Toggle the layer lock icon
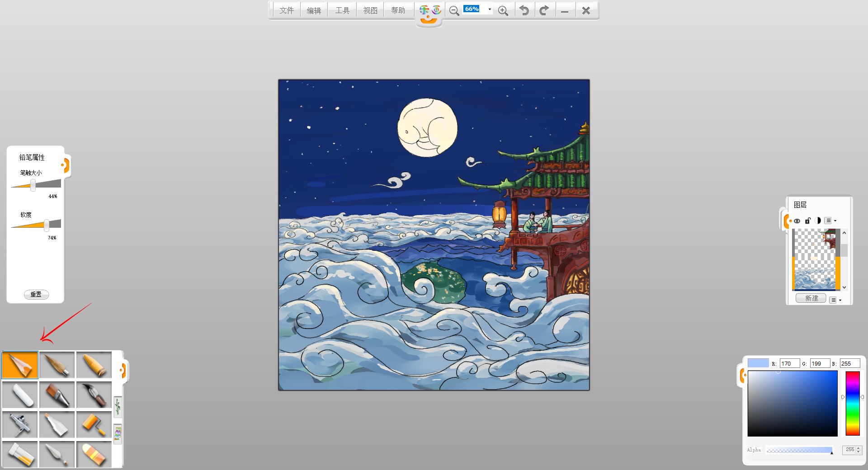 (807, 221)
